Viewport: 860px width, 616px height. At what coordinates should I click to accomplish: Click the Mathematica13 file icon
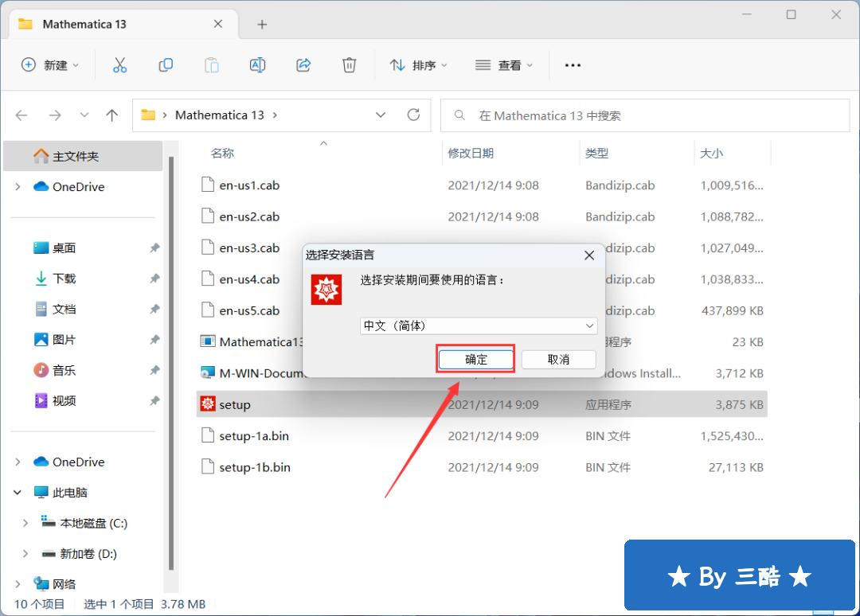click(207, 341)
